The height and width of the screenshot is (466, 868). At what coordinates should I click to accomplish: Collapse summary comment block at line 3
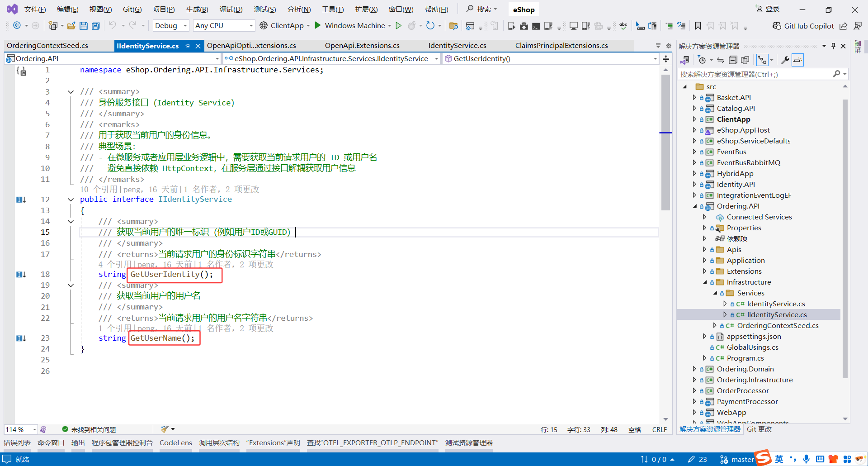pyautogui.click(x=71, y=92)
